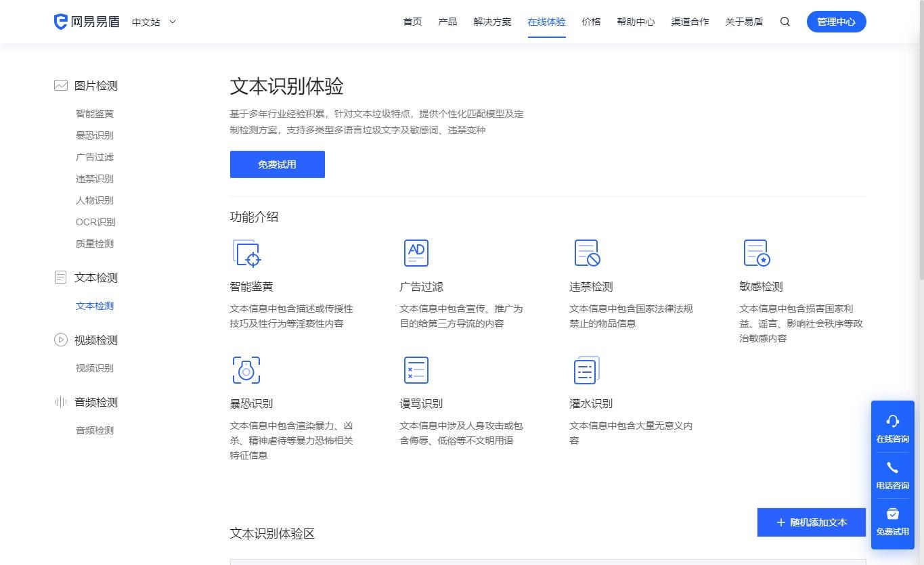Select 广告过滤 in the sidebar
Image resolution: width=924 pixels, height=565 pixels.
tap(95, 157)
